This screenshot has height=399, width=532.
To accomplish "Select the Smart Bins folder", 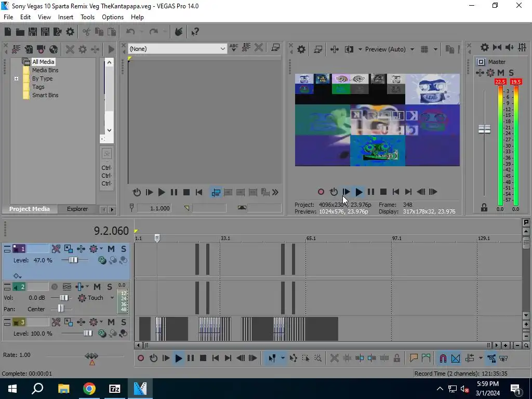I will (45, 96).
